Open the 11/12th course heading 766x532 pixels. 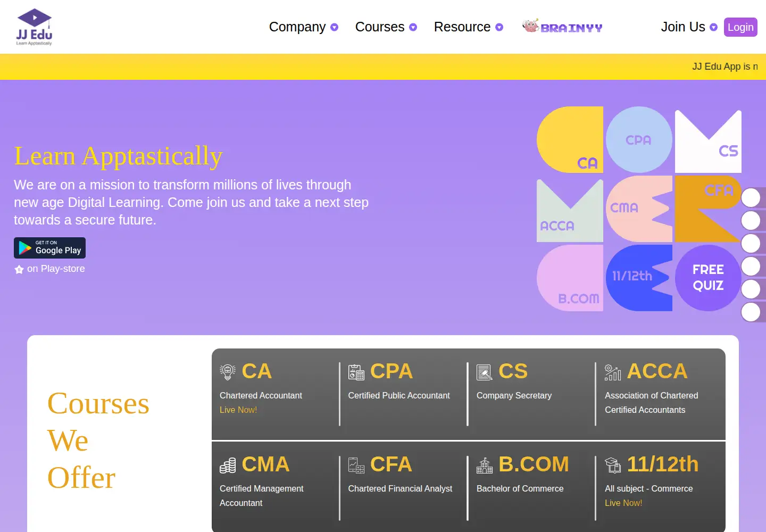click(x=663, y=464)
